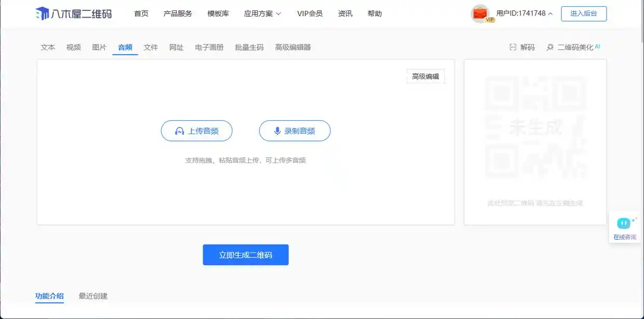Expand the 应用方案 dropdown menu
The height and width of the screenshot is (319, 644).
click(263, 13)
